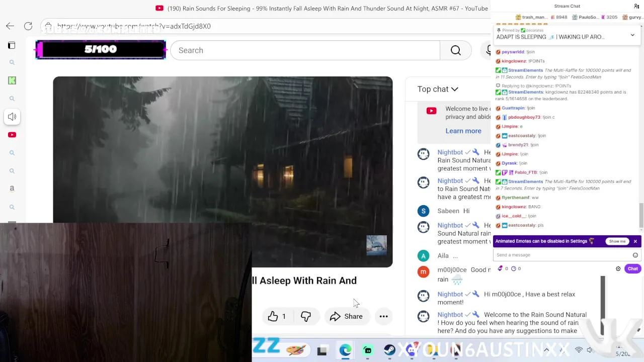
Task: Open the Learn more link in live chat
Action: 463,131
